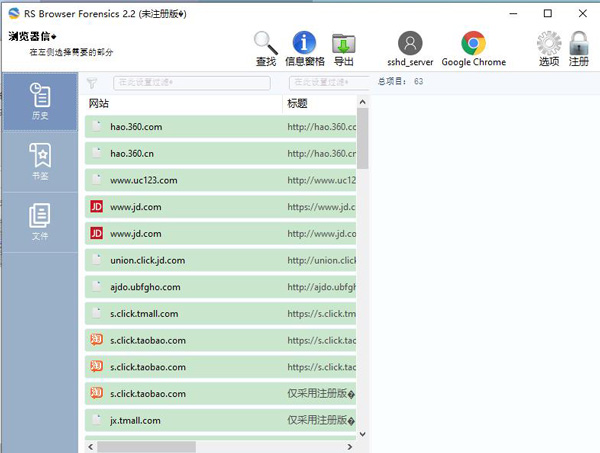Switch to the 书签 bookmarks tab
600x453 pixels.
(x=40, y=161)
